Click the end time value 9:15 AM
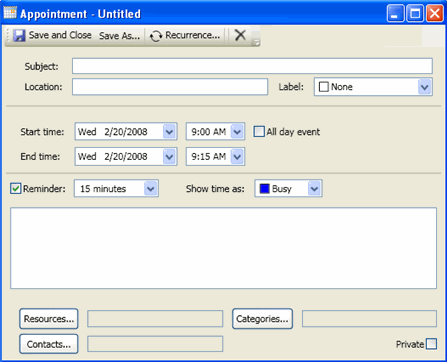Screen dimensions: 447x362 (209, 157)
